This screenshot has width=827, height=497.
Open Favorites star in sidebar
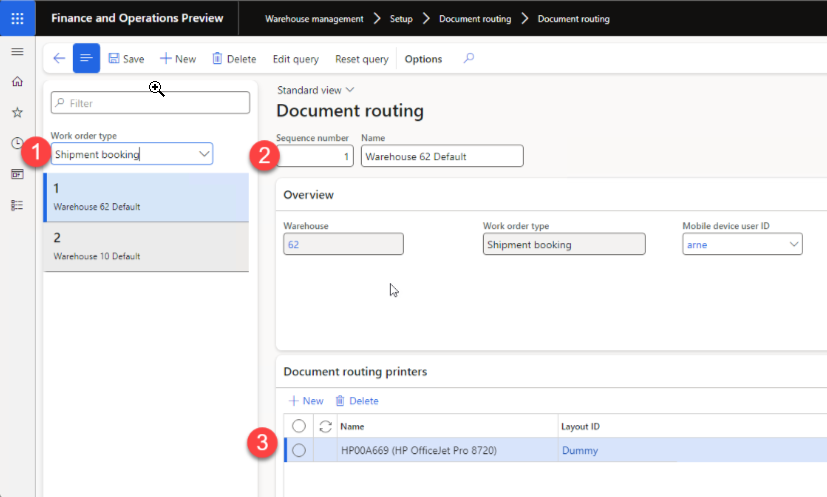[17, 113]
